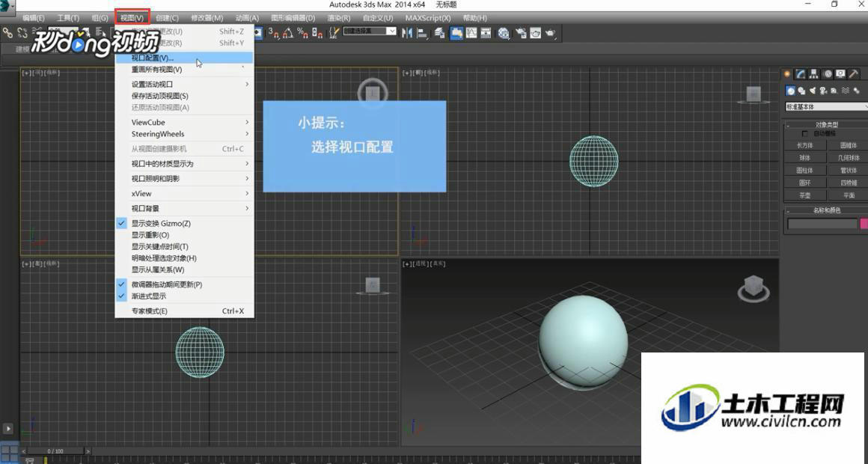Screen dimensions: 868x464
Task: Click the 球体 button
Action: point(804,157)
